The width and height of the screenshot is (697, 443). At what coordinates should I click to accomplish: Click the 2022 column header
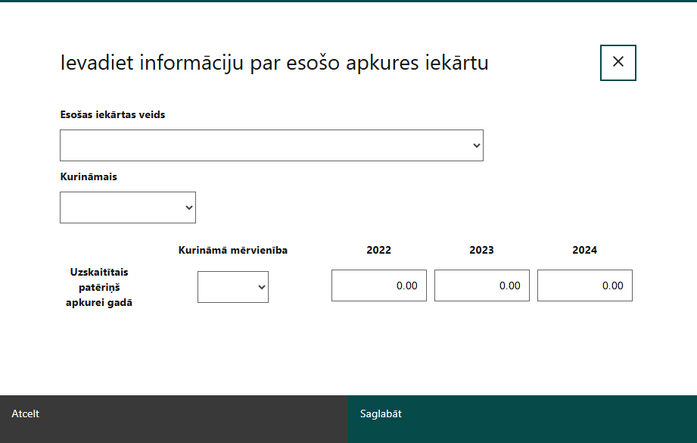coord(379,250)
